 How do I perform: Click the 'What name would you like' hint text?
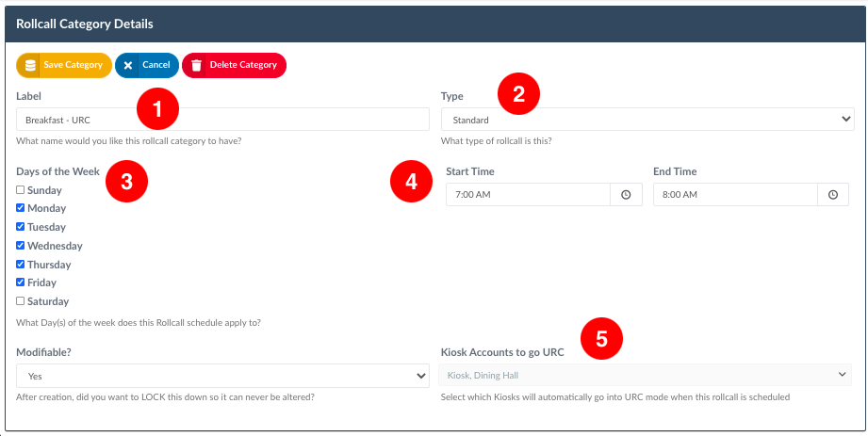tap(128, 141)
